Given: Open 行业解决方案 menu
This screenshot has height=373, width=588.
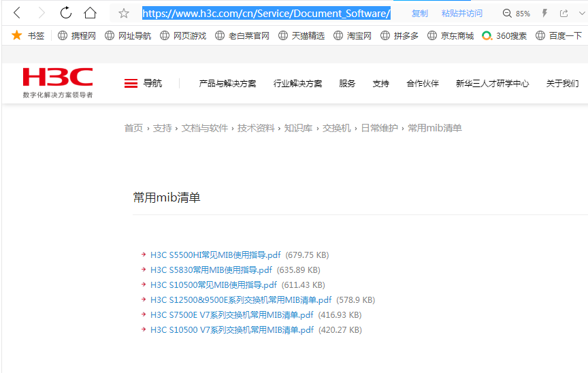Looking at the screenshot, I should [298, 83].
